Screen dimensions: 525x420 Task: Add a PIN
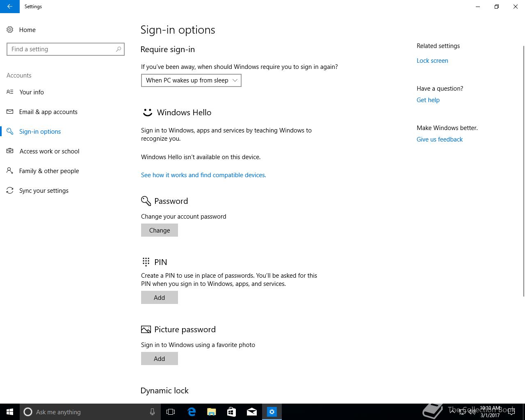(x=160, y=297)
